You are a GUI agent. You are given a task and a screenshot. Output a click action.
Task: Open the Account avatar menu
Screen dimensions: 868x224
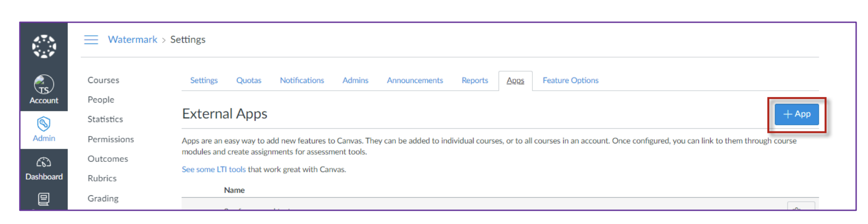point(44,90)
